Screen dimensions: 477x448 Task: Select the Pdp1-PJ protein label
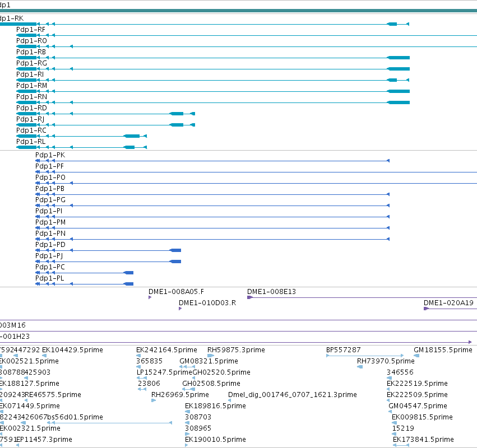[x=49, y=256]
